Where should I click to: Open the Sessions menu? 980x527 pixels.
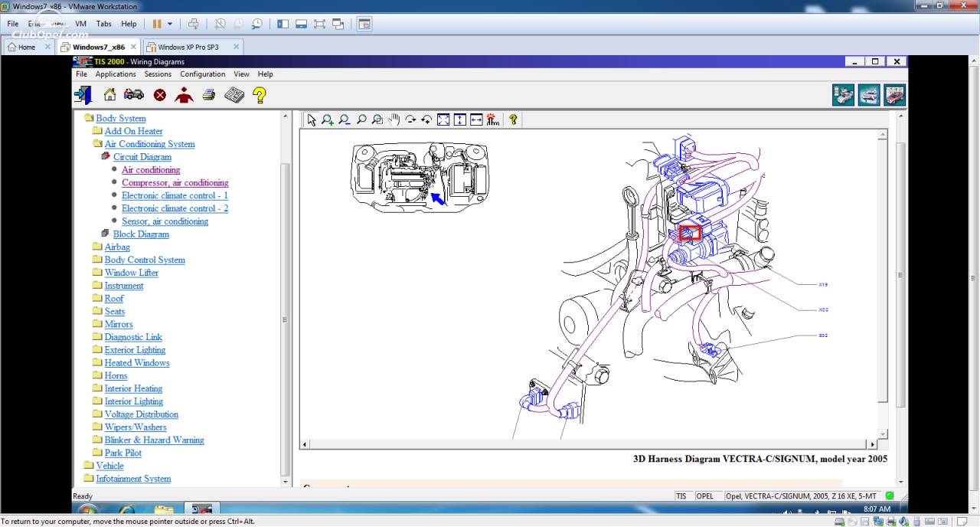click(x=158, y=74)
